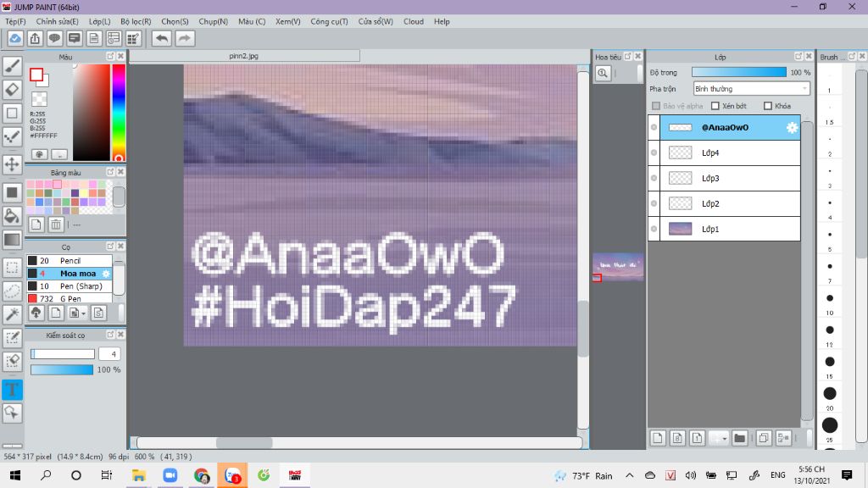Select the G Pen brush
Screen dimensions: 868x488
pyautogui.click(x=70, y=298)
